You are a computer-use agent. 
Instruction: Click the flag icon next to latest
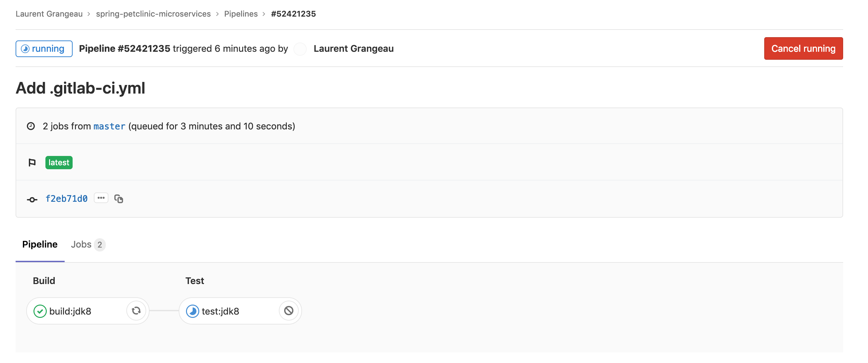point(32,163)
